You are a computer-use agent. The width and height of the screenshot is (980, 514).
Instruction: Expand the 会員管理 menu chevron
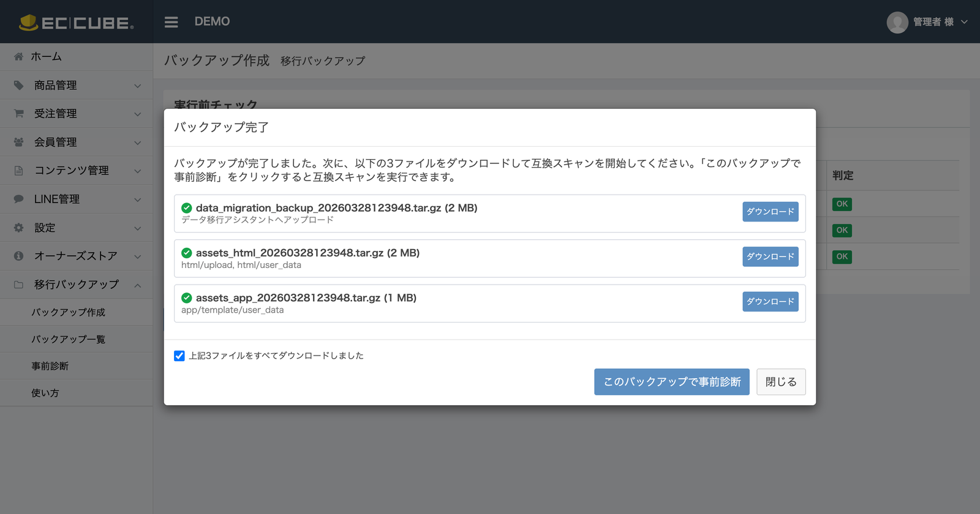[x=137, y=143]
